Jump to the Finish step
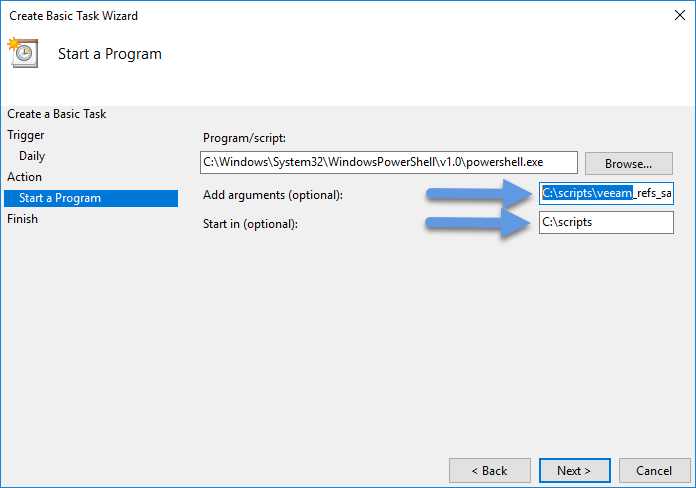 click(23, 219)
